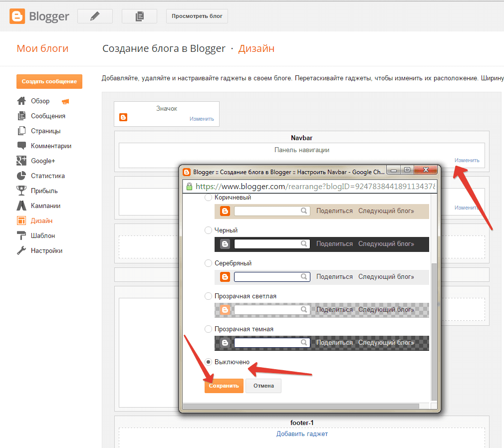Click the popup vertical scrollbar thumb
This screenshot has width=504, height=448.
pos(434,331)
